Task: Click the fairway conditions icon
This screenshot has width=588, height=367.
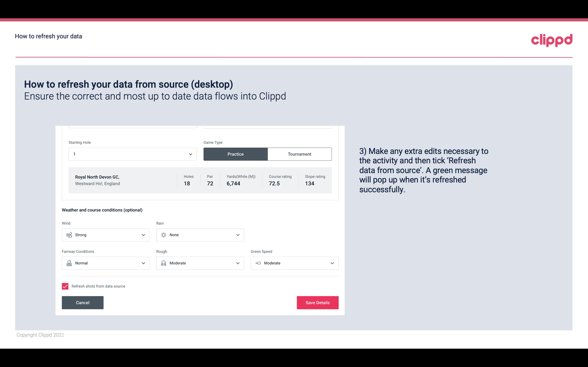Action: pyautogui.click(x=69, y=263)
